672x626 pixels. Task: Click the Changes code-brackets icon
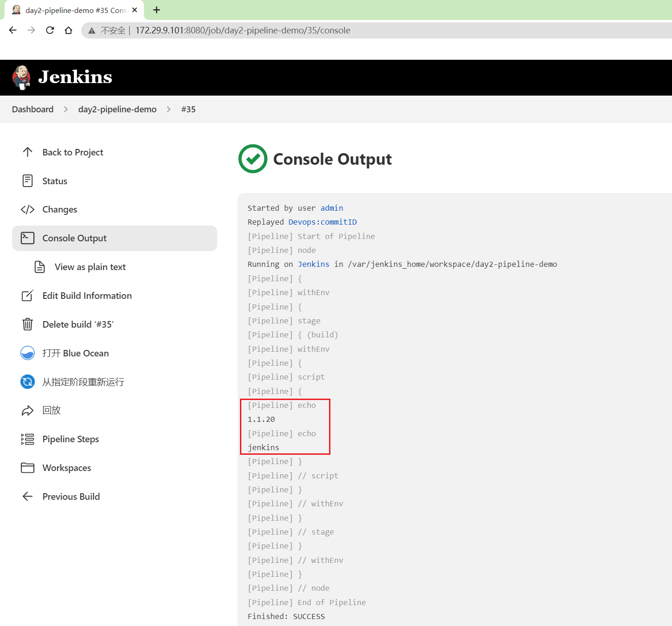click(x=27, y=209)
